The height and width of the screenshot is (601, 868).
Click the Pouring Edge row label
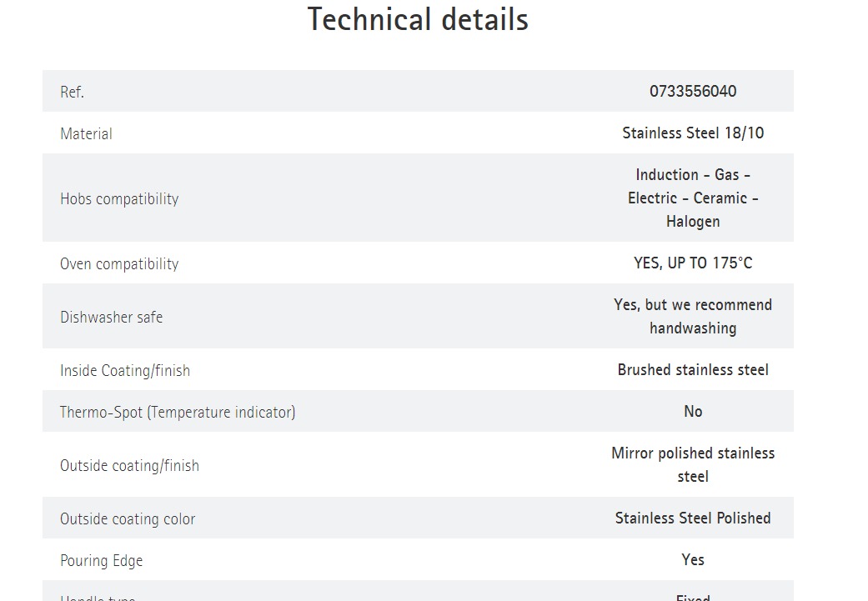[x=102, y=561]
